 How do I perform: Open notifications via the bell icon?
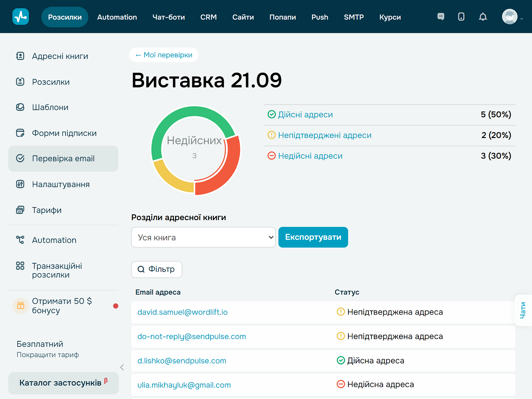483,16
